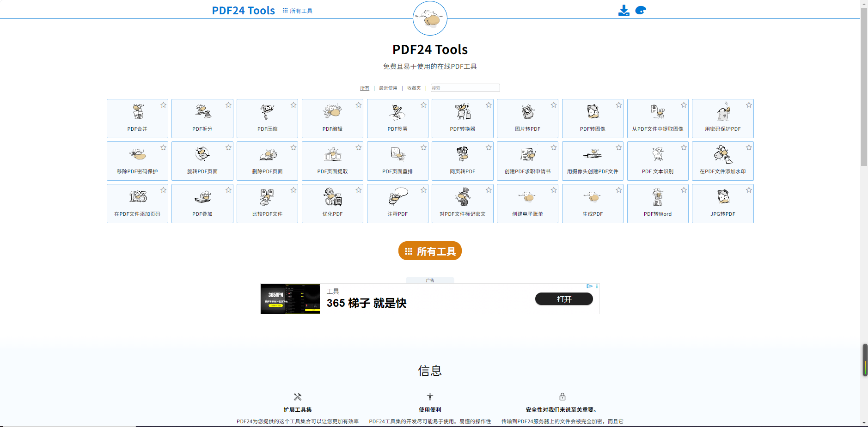The image size is (868, 427).
Task: Toggle favorite star on JPG转PDF tile
Action: tap(749, 190)
